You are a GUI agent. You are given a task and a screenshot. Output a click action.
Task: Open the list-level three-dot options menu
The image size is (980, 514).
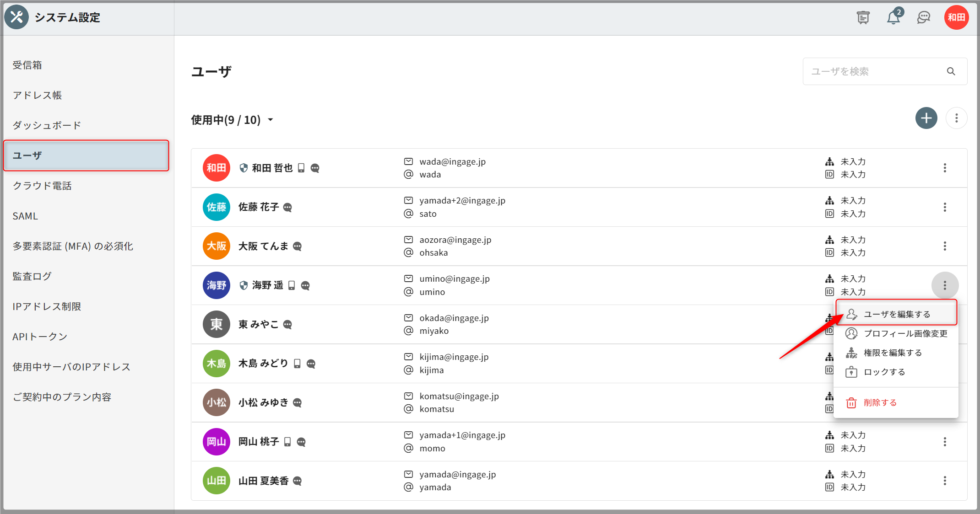[x=956, y=118]
